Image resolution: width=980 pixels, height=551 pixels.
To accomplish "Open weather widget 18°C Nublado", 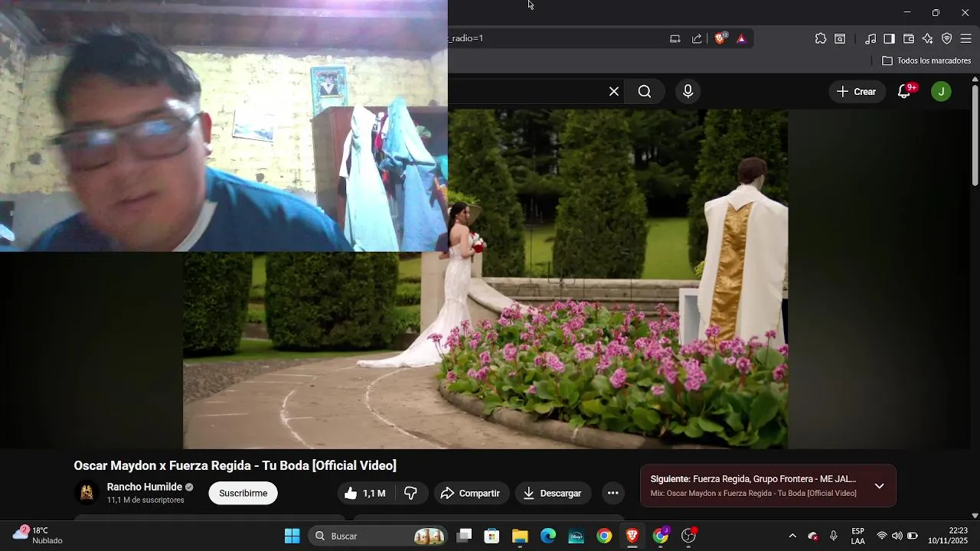I will point(38,536).
